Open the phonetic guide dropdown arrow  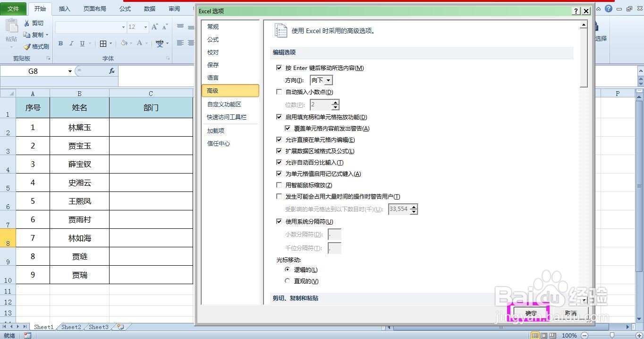(x=167, y=43)
